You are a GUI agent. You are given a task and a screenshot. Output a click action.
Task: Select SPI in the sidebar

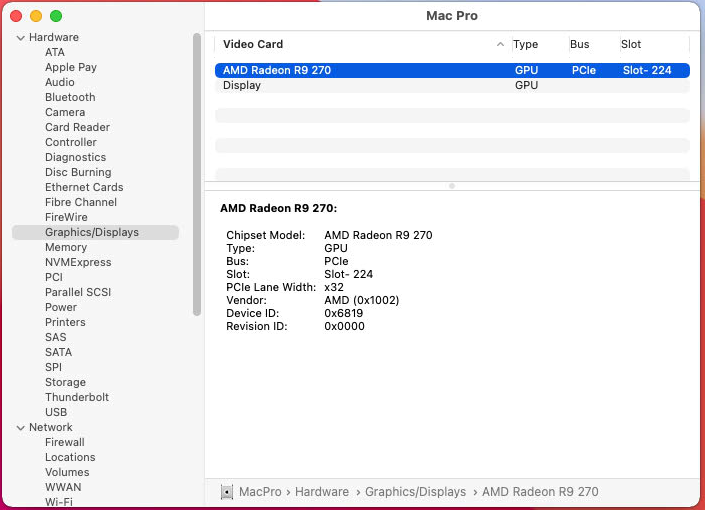53,367
